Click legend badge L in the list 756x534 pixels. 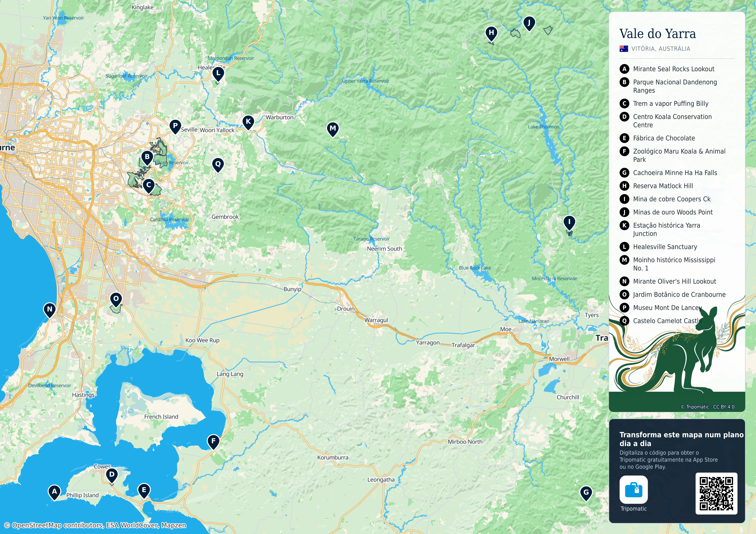[624, 247]
